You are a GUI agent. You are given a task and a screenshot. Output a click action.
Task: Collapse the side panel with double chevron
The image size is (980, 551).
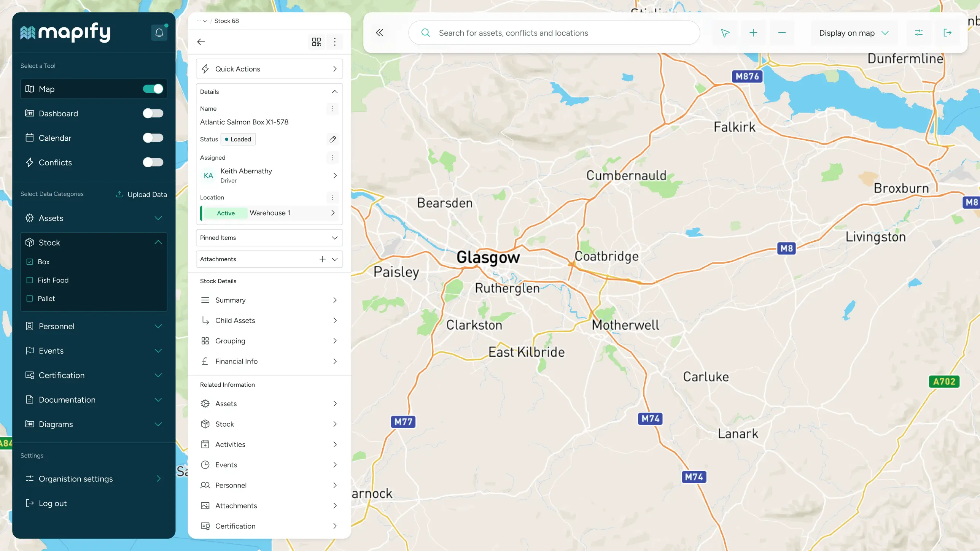click(379, 33)
